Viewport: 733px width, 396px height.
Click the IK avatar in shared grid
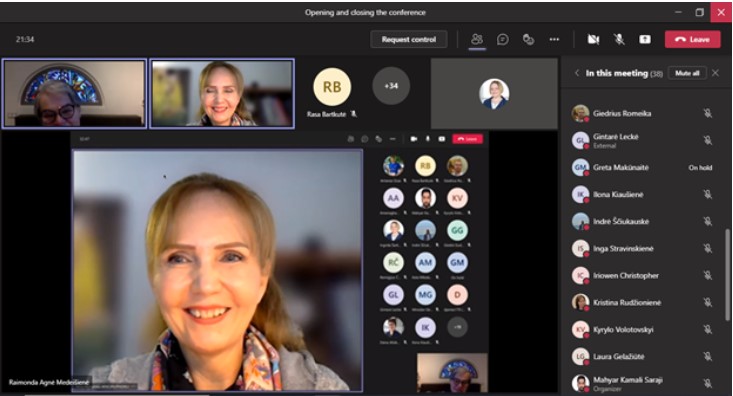pos(425,327)
